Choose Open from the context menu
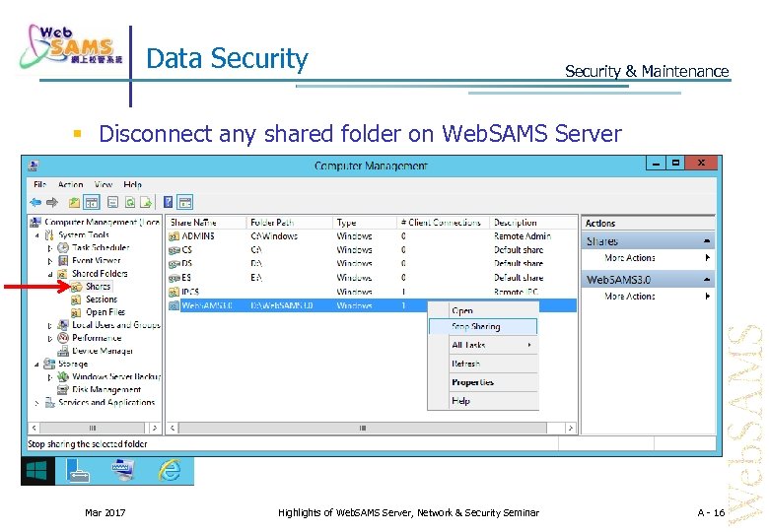 coord(483,310)
